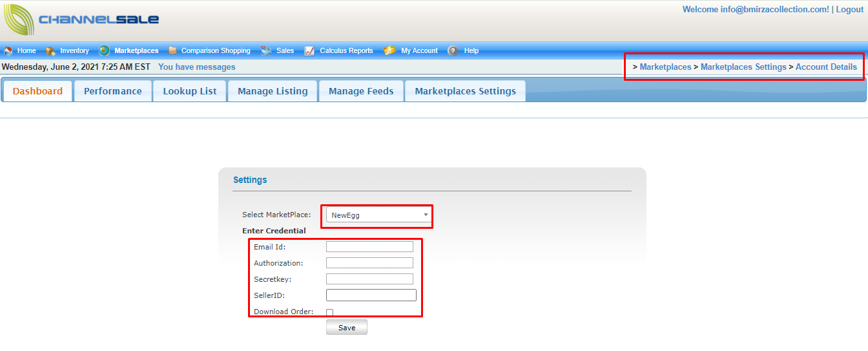The height and width of the screenshot is (351, 868).
Task: Focus the Email Id field
Action: click(x=369, y=247)
